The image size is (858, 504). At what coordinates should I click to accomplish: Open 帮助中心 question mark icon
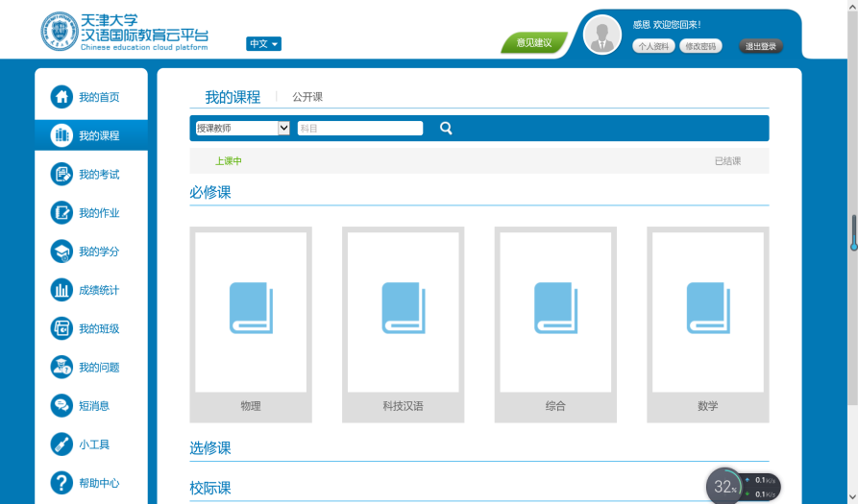point(61,483)
